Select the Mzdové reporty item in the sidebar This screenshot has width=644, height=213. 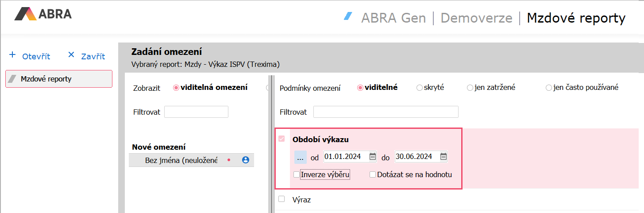pos(59,79)
